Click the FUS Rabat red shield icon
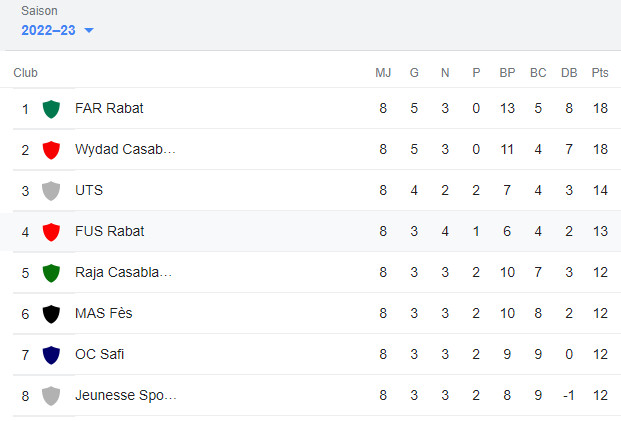 coord(51,232)
